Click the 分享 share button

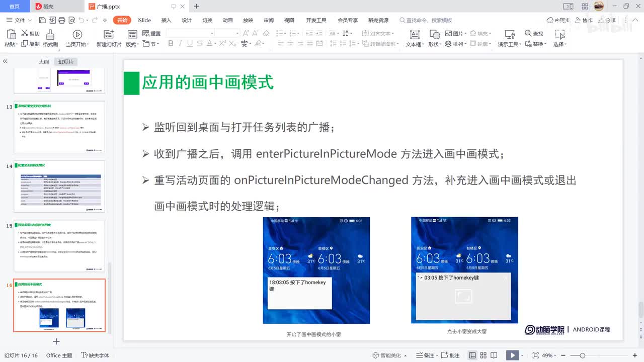point(607,20)
